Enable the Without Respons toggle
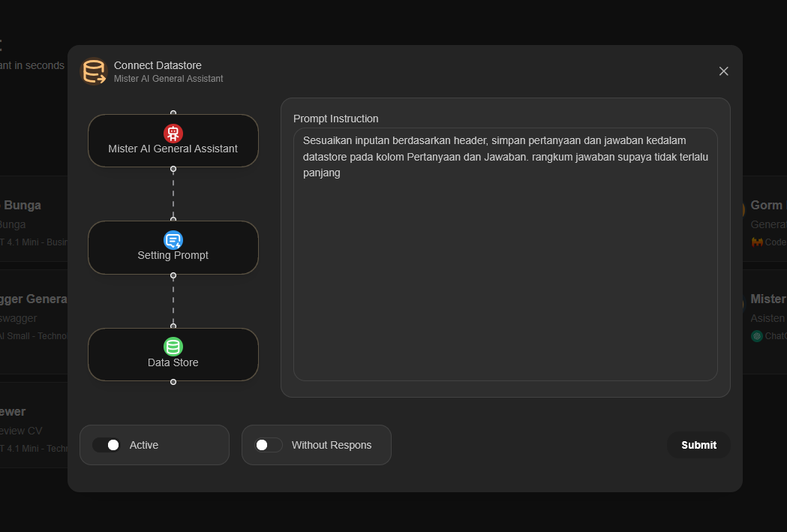Screen dimensions: 787x532 pyautogui.click(x=269, y=445)
